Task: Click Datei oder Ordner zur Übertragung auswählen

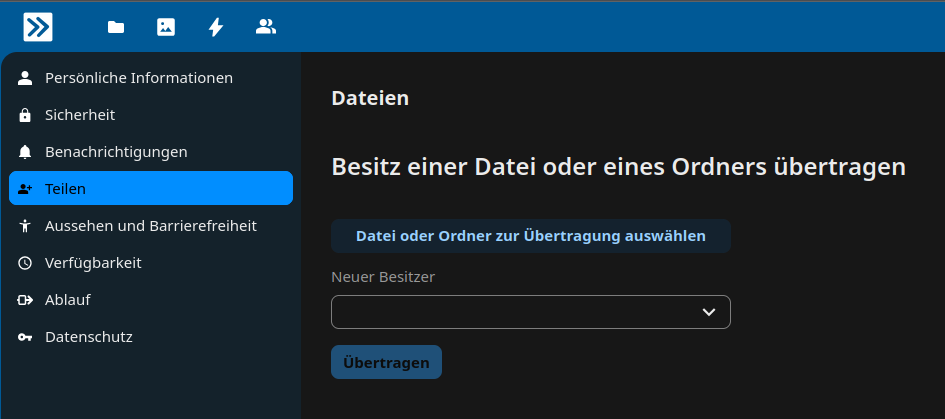Action: click(x=530, y=236)
